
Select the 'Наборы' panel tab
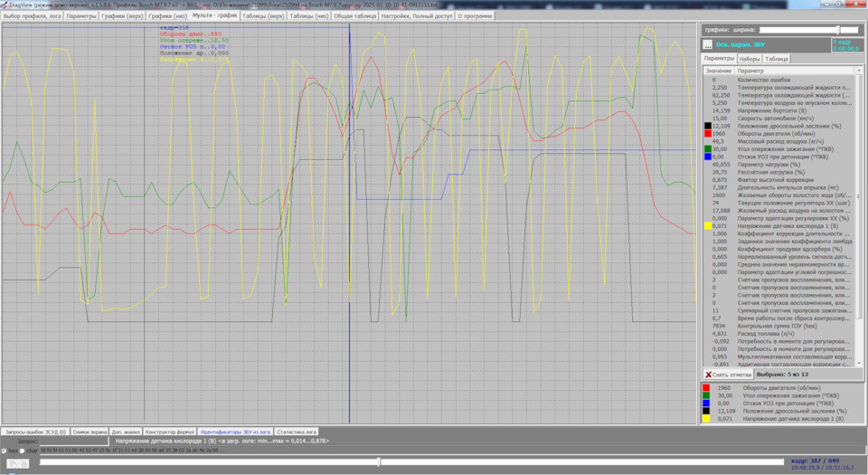click(750, 59)
